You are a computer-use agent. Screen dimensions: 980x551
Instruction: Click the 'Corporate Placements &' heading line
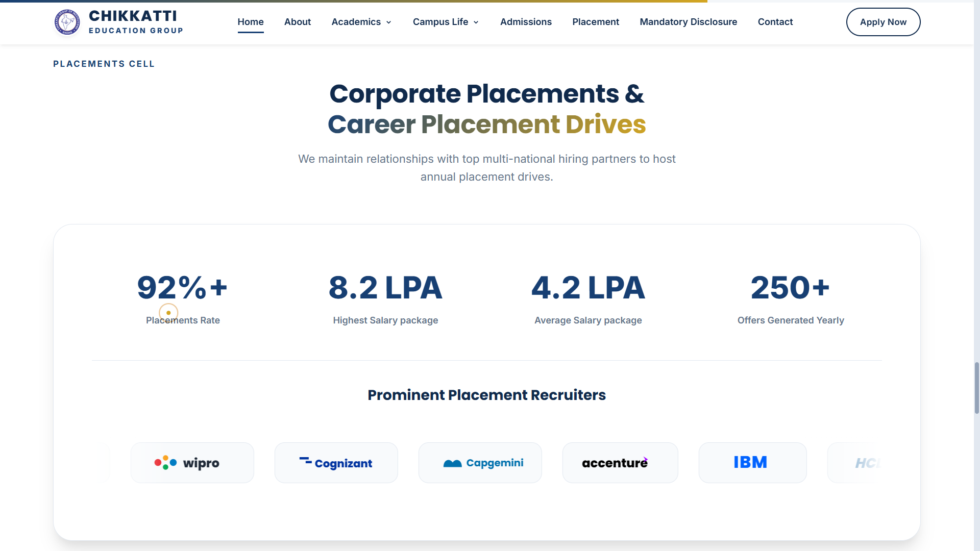coord(486,94)
